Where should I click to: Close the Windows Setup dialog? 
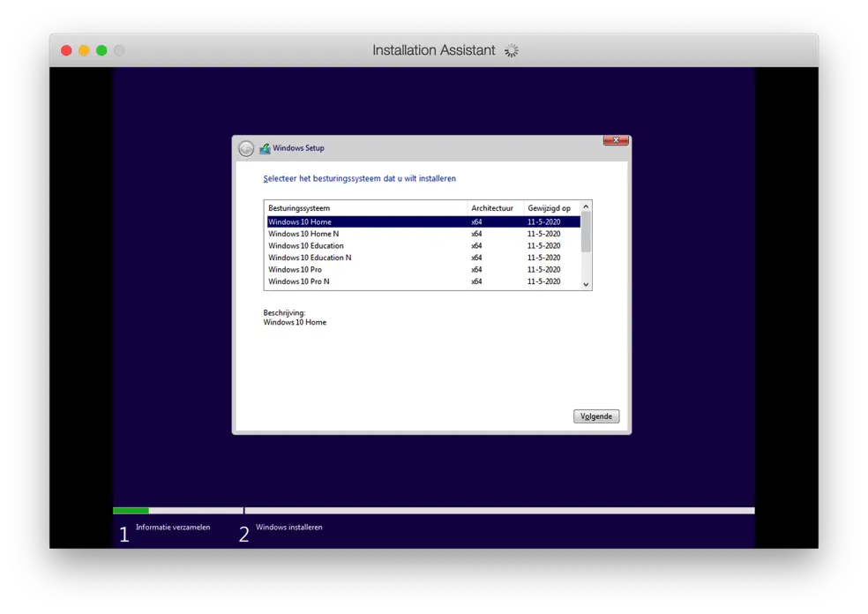point(616,140)
